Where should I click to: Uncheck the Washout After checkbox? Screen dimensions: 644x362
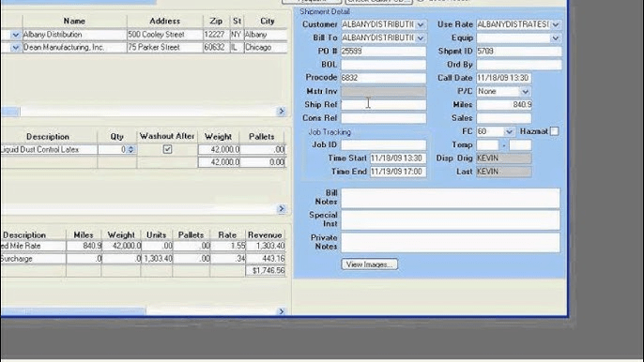pos(167,149)
